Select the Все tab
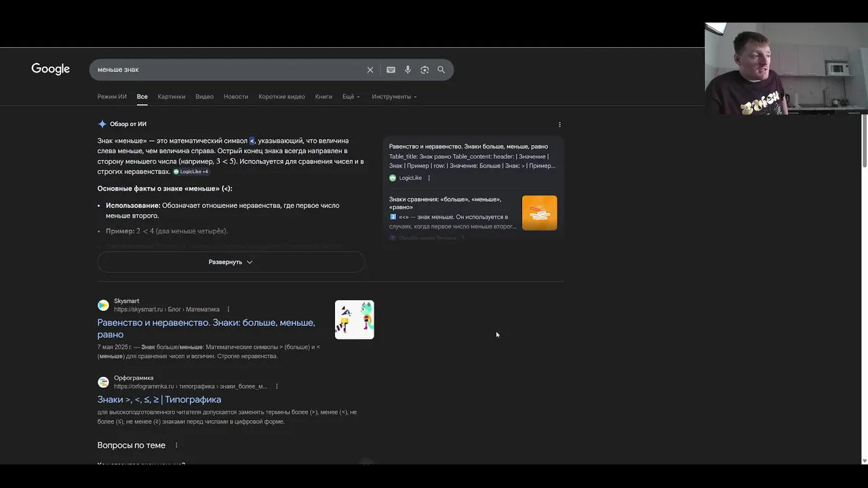Viewport: 868px width, 488px height. (142, 97)
